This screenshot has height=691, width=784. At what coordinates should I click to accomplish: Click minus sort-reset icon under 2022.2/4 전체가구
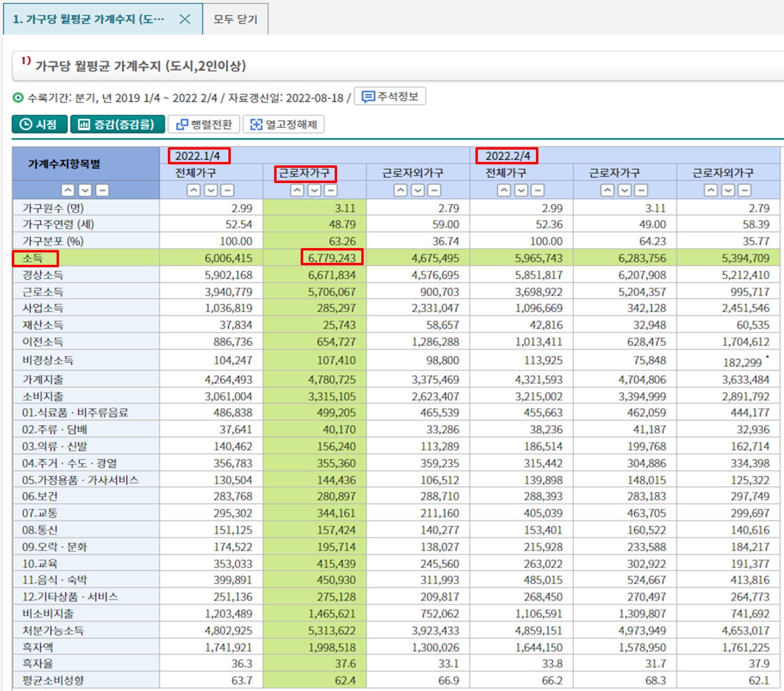pyautogui.click(x=538, y=190)
